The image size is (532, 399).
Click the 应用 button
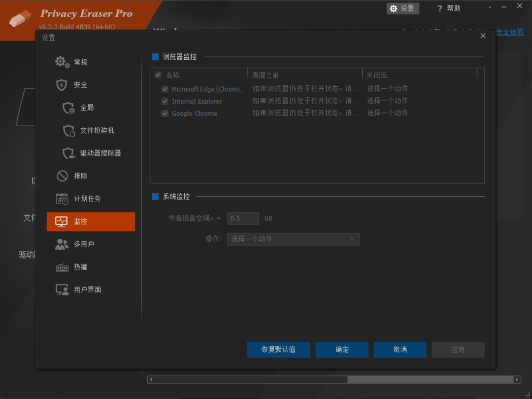coord(458,350)
